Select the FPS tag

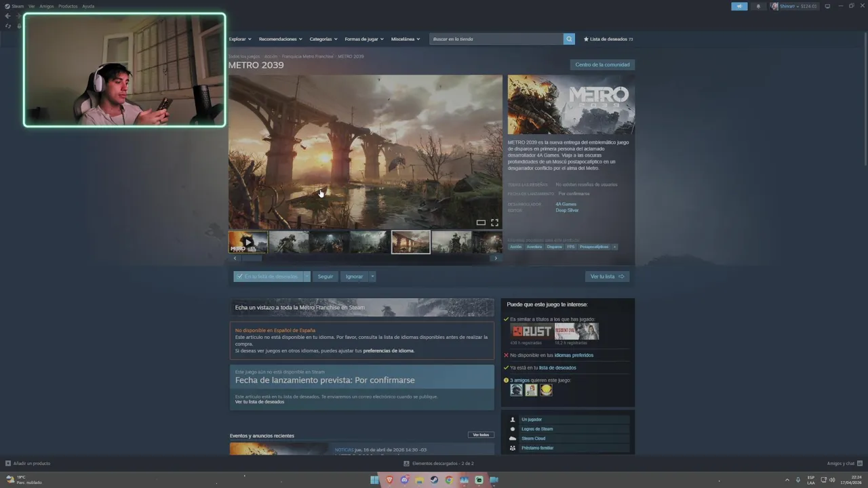coord(570,247)
